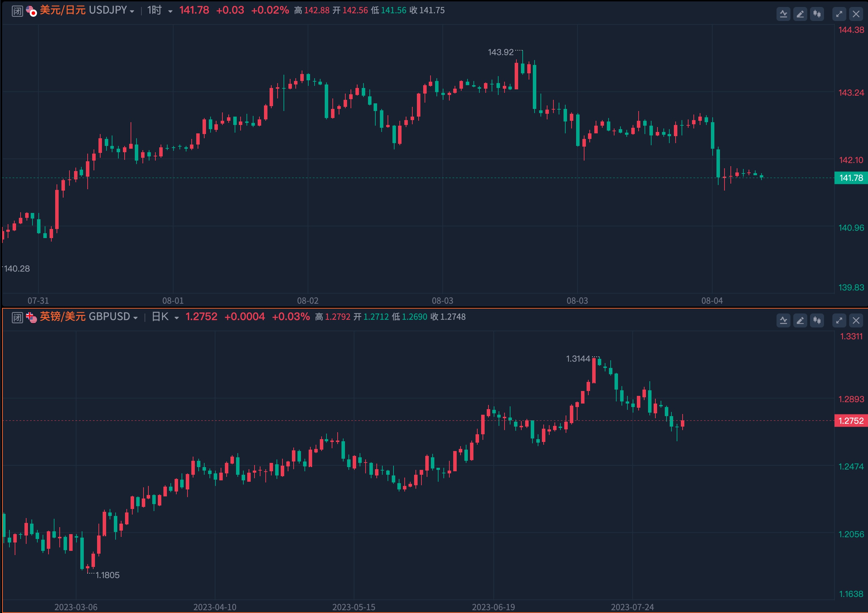Click the 141.78 current price label on axis

click(851, 178)
